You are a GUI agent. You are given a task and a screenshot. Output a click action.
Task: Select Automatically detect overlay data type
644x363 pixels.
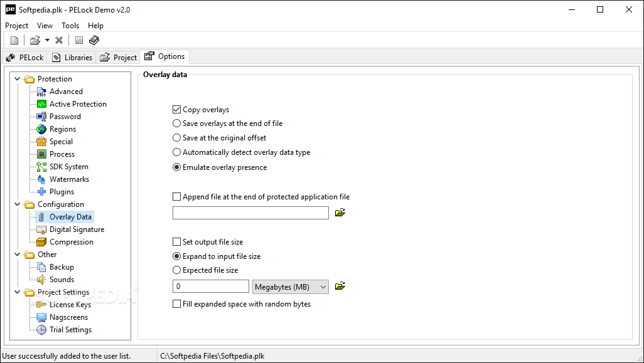(176, 152)
